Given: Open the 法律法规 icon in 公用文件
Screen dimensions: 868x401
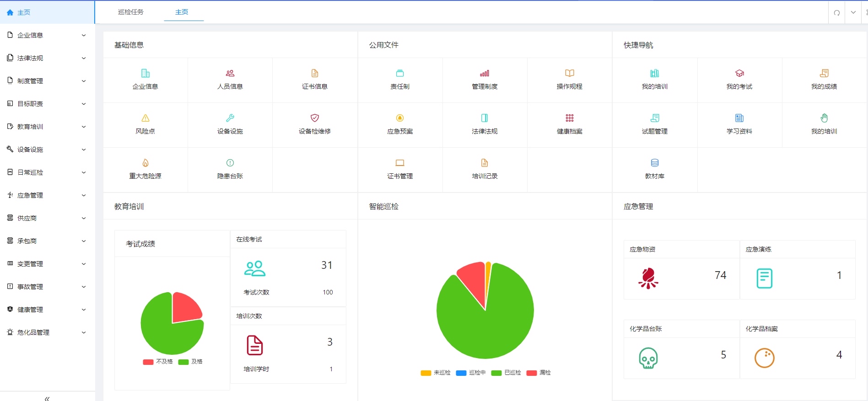Looking at the screenshot, I should (x=485, y=118).
